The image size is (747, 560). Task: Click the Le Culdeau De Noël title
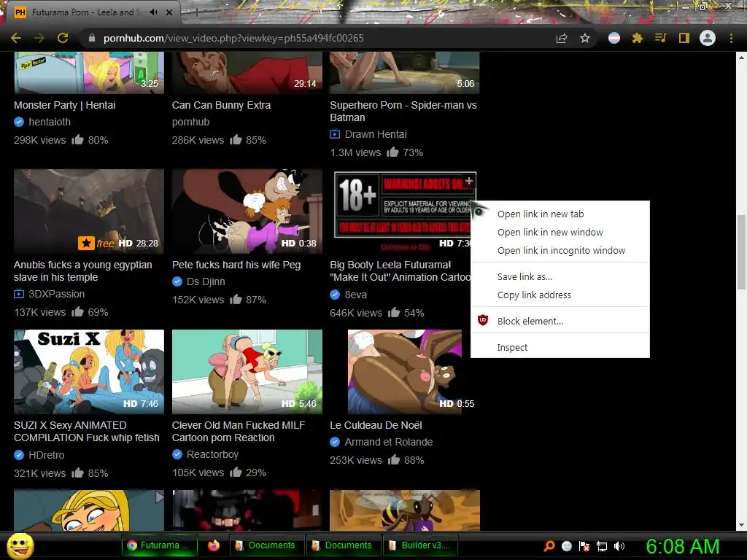376,425
